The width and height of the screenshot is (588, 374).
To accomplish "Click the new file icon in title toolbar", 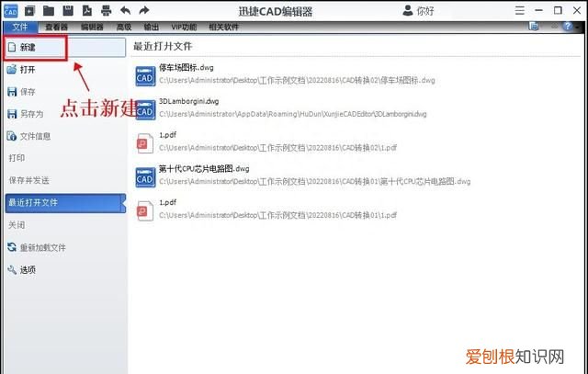I will coord(29,11).
